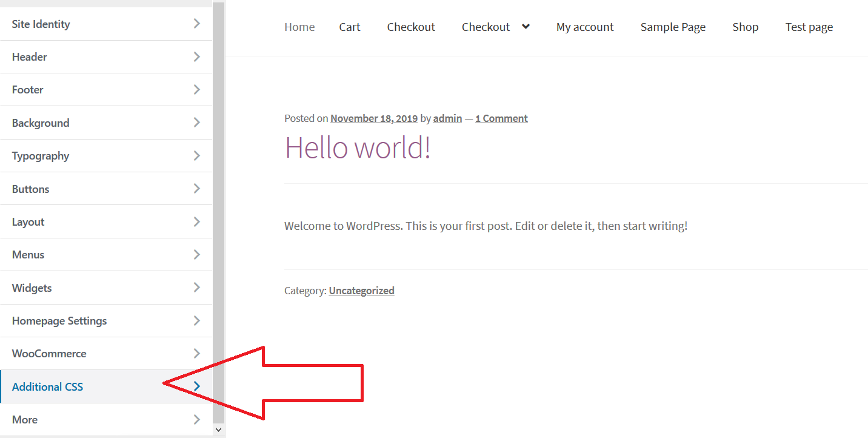
Task: Open the My account page link
Action: click(x=585, y=27)
